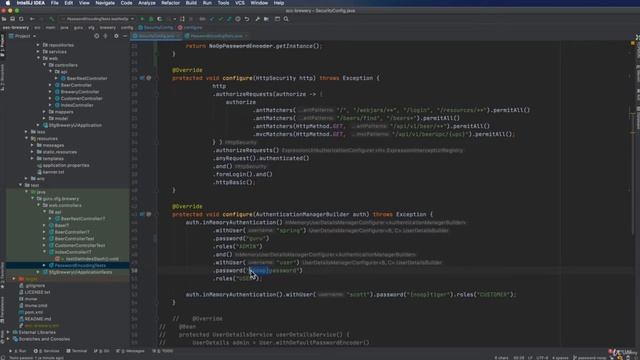
Task: Select application.properties file
Action: pos(63,165)
